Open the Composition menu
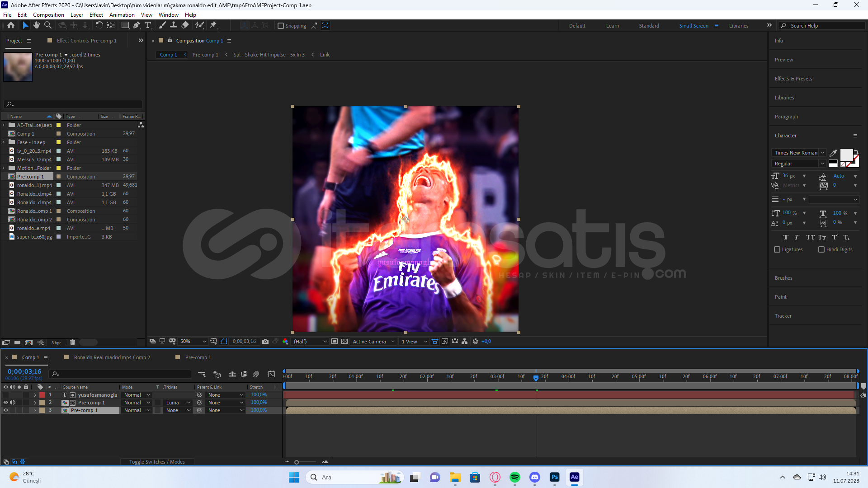Viewport: 868px width, 488px height. click(48, 15)
